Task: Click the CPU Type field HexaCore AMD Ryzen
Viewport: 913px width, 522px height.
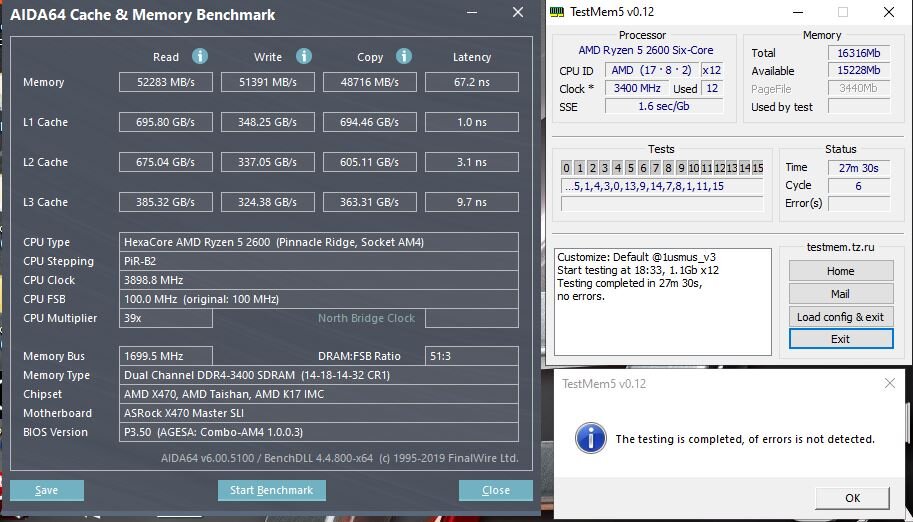Action: click(x=319, y=242)
